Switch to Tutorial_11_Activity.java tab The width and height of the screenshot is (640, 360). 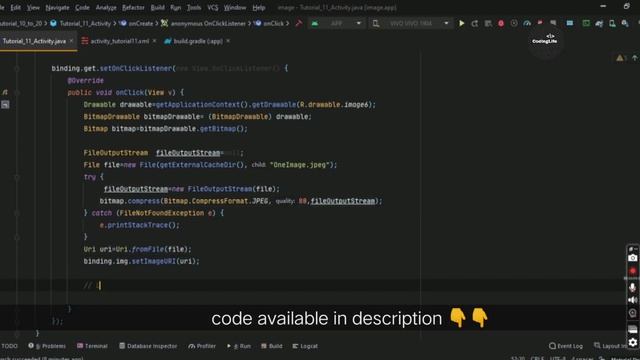pyautogui.click(x=34, y=41)
